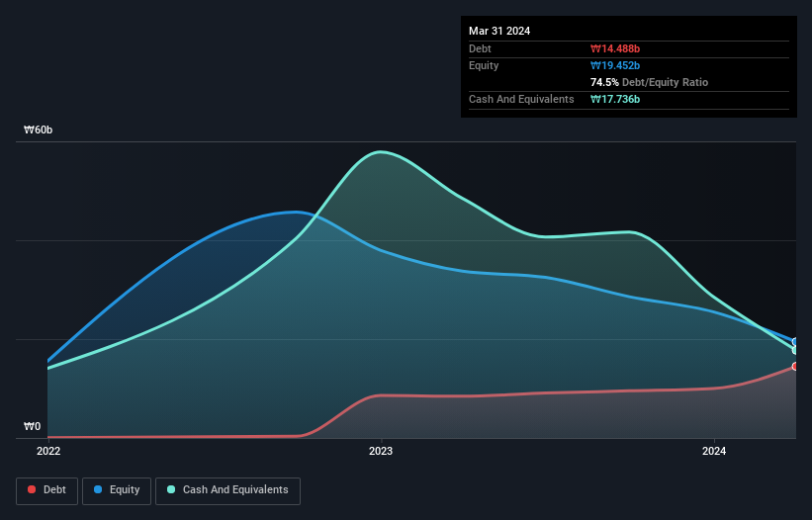Click the 2023 x-axis label
812x520 pixels.
pyautogui.click(x=381, y=451)
